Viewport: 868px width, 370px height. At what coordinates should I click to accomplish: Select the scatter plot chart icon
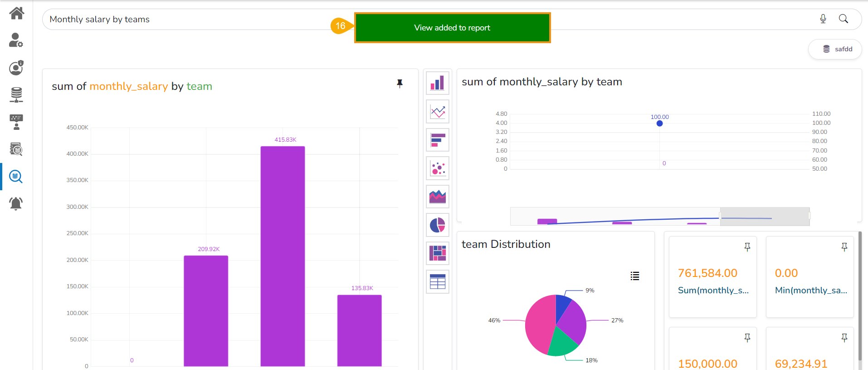(x=437, y=168)
